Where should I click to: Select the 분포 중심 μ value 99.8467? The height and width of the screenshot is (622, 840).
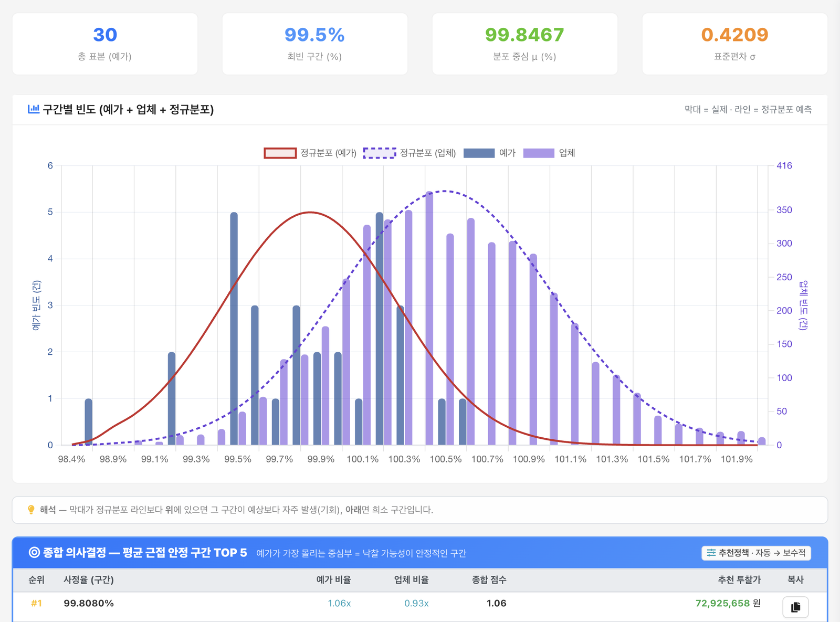[x=524, y=35]
